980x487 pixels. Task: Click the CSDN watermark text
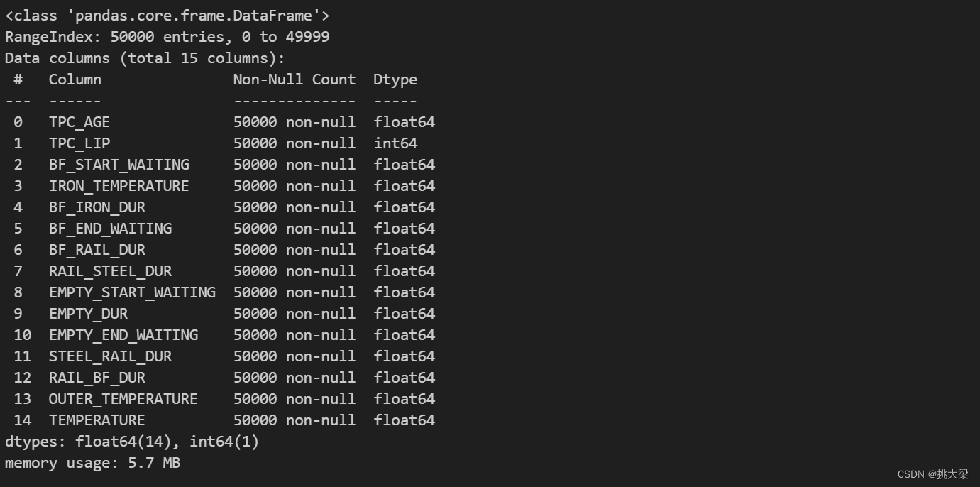(932, 474)
